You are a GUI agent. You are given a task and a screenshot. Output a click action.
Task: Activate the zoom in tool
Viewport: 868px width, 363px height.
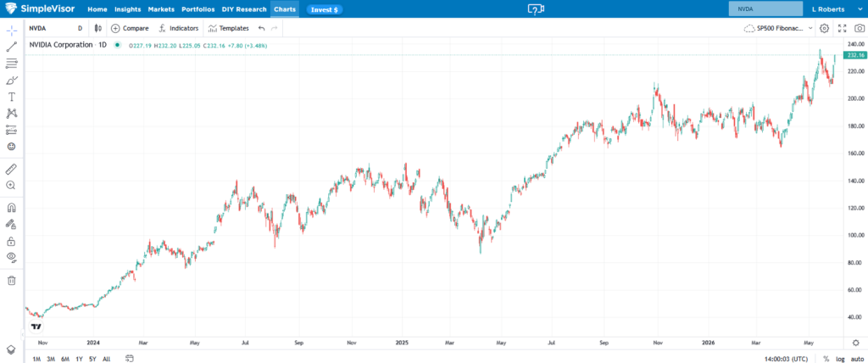[11, 186]
